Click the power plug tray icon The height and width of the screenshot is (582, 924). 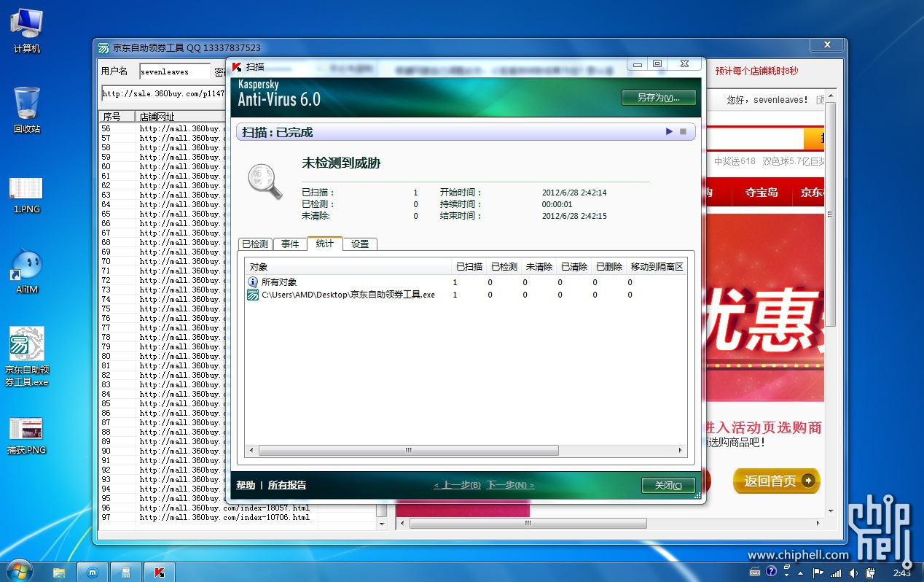(x=870, y=573)
